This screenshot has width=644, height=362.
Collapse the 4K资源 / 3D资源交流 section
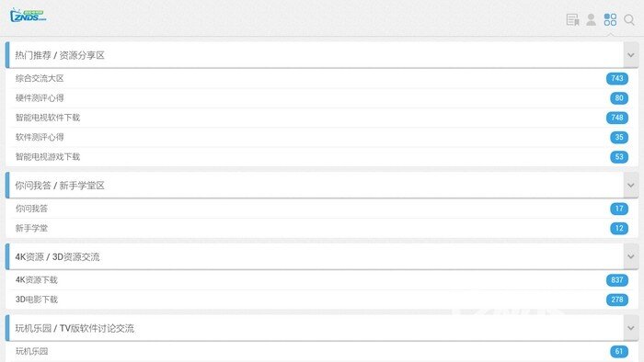point(631,256)
